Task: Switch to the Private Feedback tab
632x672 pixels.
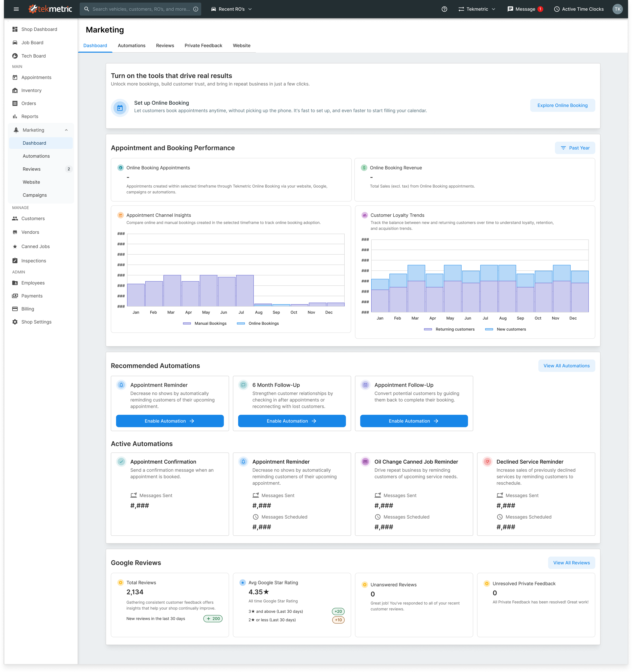Action: pos(203,46)
